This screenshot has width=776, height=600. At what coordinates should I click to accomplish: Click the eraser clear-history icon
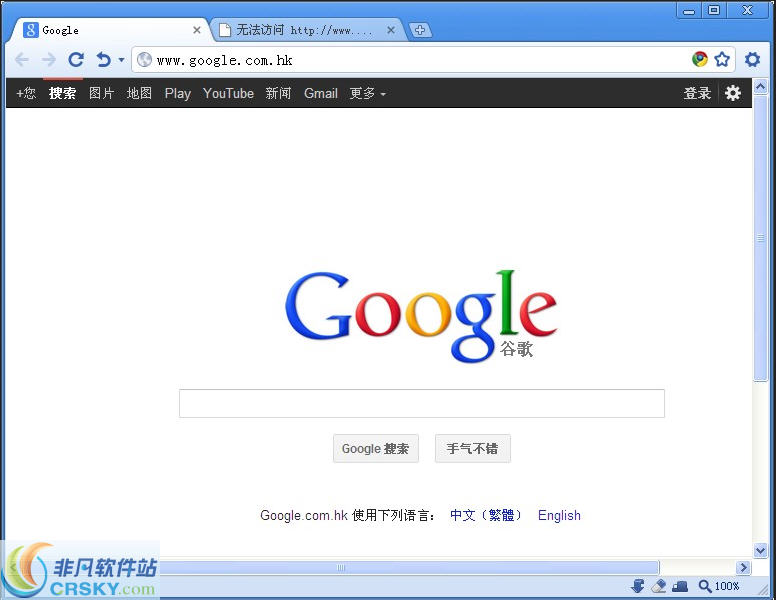[659, 587]
